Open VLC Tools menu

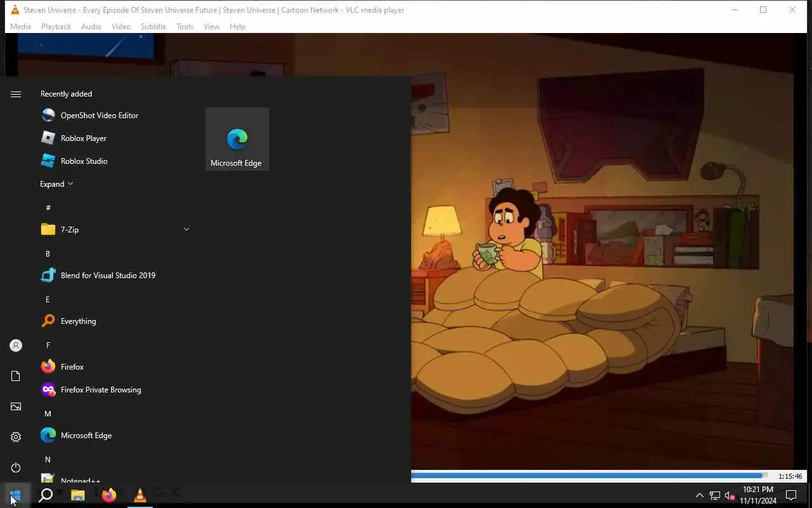click(185, 27)
